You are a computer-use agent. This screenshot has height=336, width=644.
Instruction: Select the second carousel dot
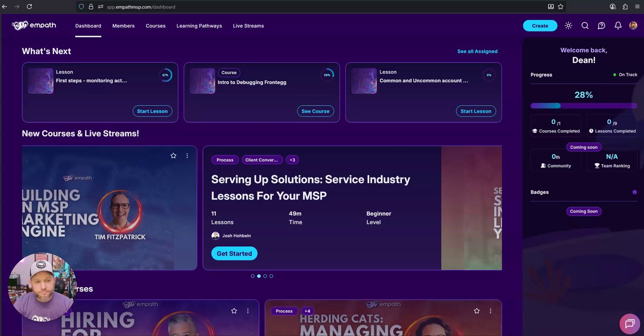(259, 276)
